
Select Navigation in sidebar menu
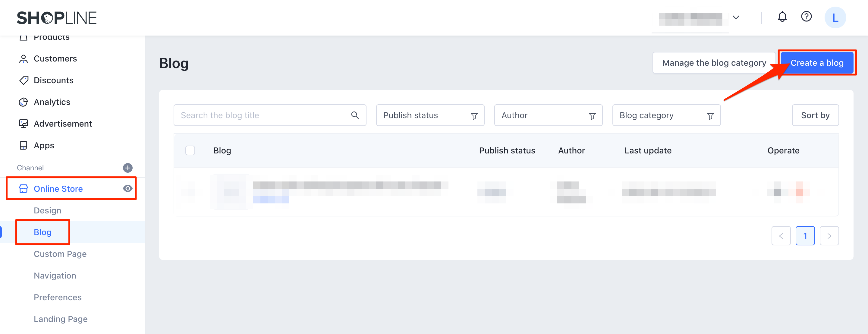(x=55, y=276)
